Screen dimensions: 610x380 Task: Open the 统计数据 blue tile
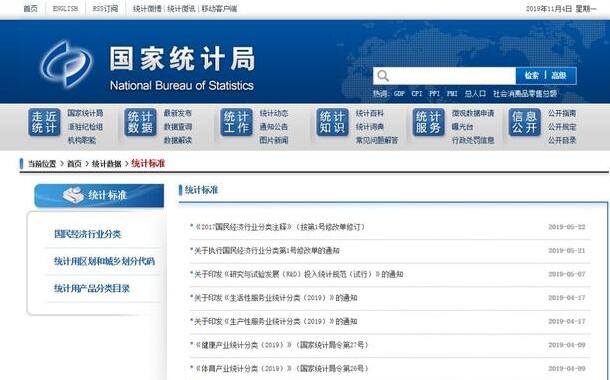click(140, 122)
